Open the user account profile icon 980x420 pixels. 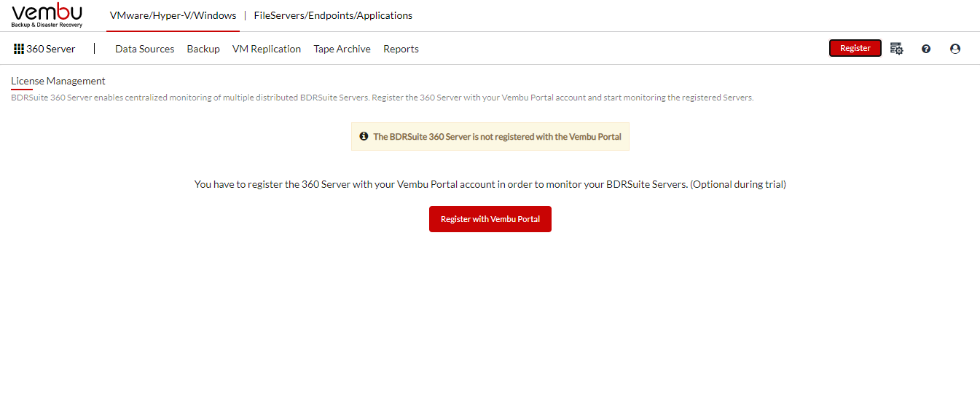955,49
